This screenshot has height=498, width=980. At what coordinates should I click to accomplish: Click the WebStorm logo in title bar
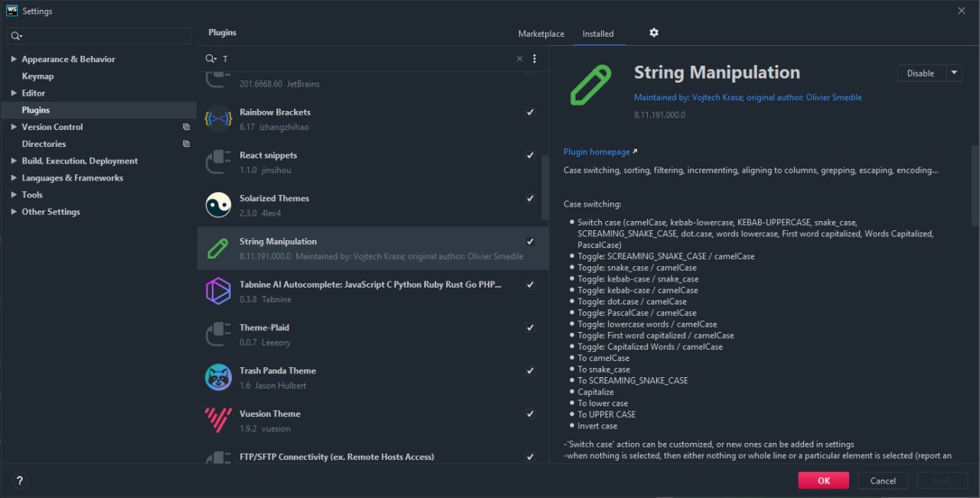(x=11, y=11)
